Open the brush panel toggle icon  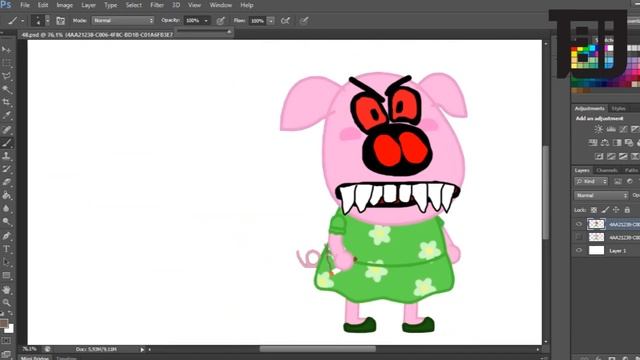60,20
